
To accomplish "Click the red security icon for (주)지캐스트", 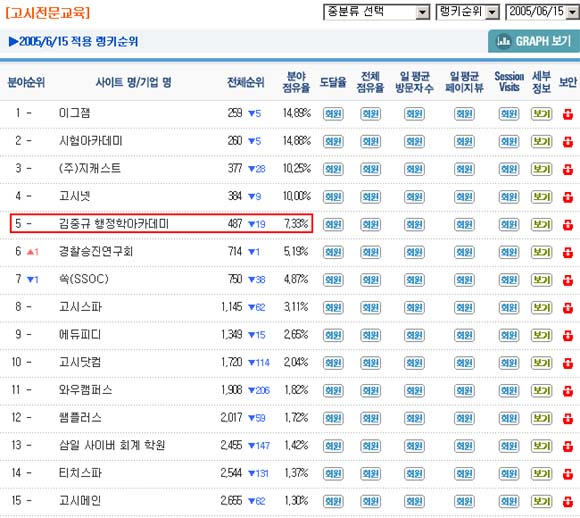I will (568, 169).
